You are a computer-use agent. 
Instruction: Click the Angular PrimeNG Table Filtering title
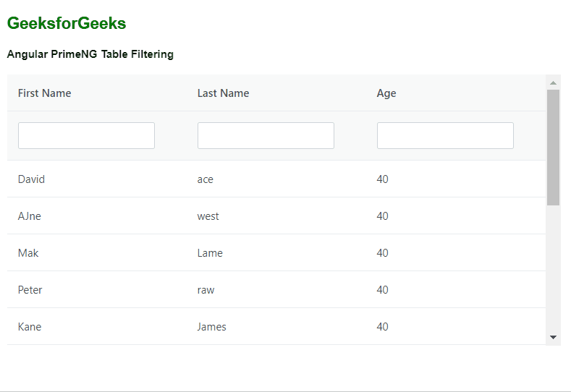(x=90, y=54)
